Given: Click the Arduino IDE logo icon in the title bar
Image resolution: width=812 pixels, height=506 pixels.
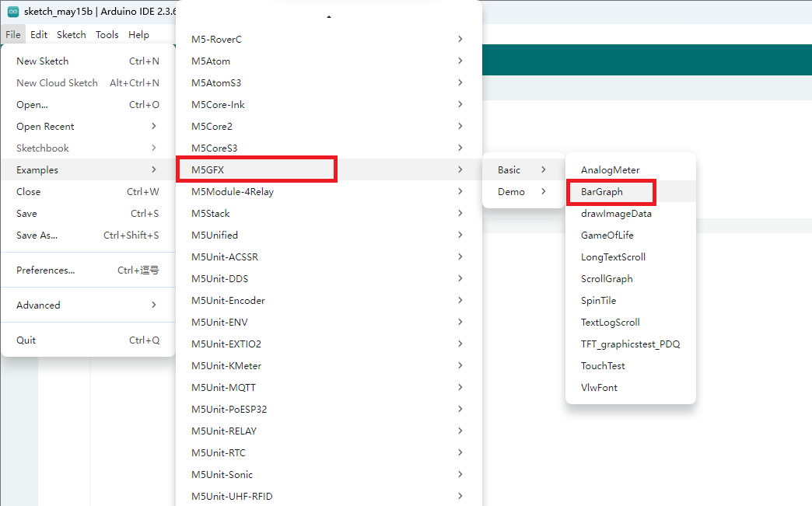Looking at the screenshot, I should [x=13, y=12].
